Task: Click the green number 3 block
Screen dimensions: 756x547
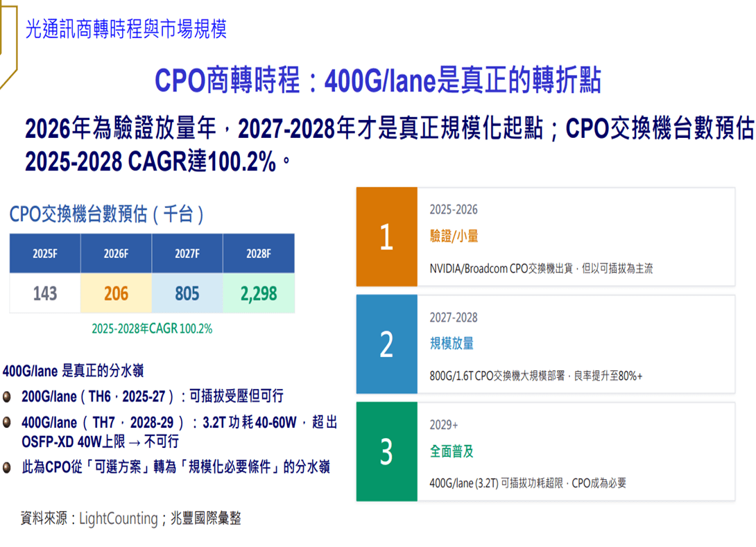Action: 387,451
